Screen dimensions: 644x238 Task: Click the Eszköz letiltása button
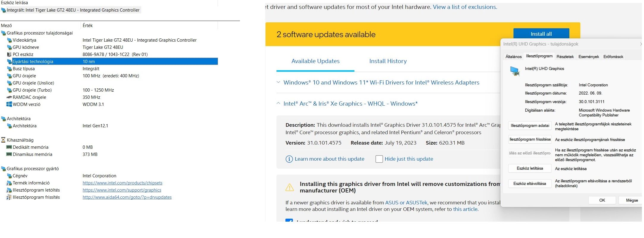pyautogui.click(x=530, y=168)
